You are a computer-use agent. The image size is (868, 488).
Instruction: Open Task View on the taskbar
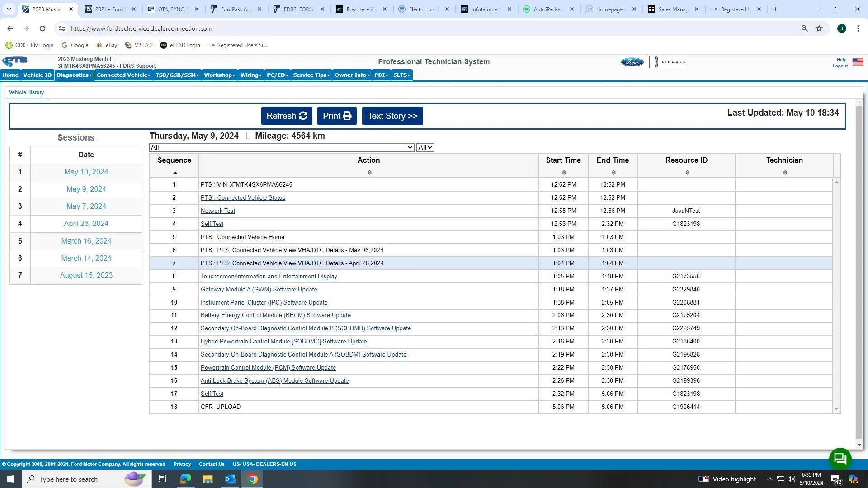(x=163, y=479)
